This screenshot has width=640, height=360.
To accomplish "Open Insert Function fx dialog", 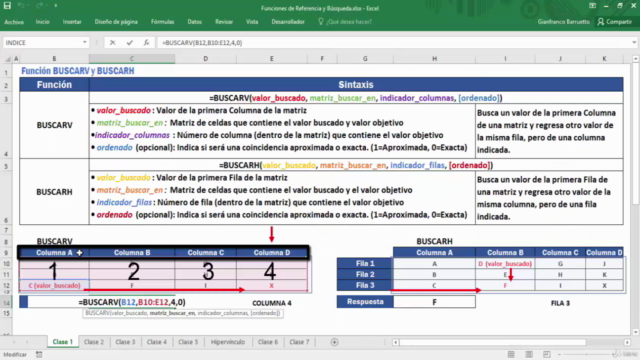I will tap(146, 42).
